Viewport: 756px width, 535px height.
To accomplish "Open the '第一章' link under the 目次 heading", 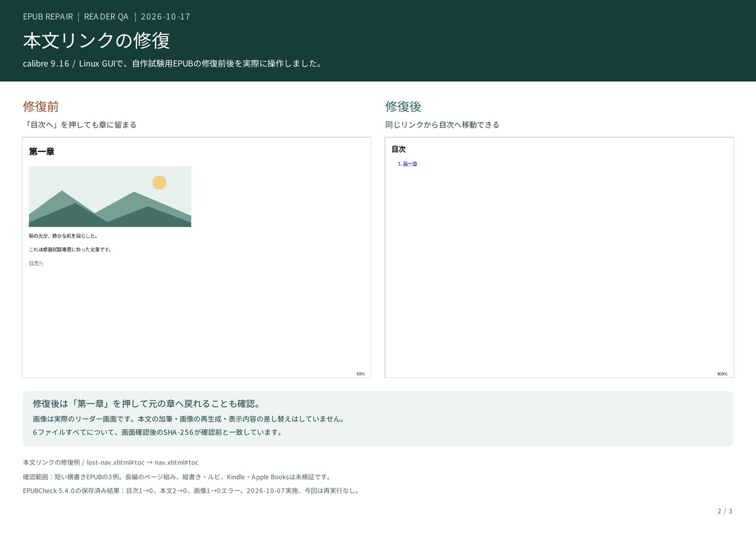I will coord(410,164).
